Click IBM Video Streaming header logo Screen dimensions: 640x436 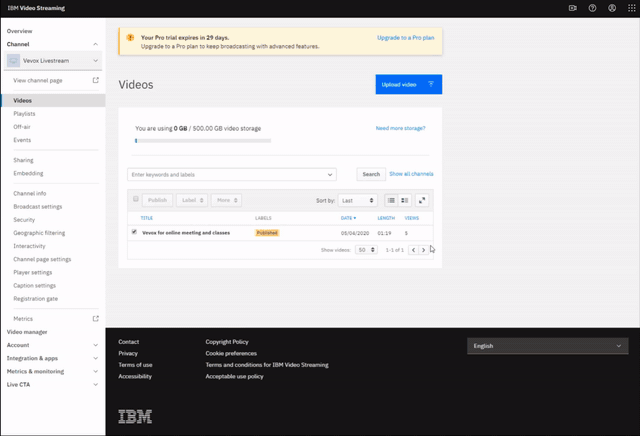[x=36, y=8]
